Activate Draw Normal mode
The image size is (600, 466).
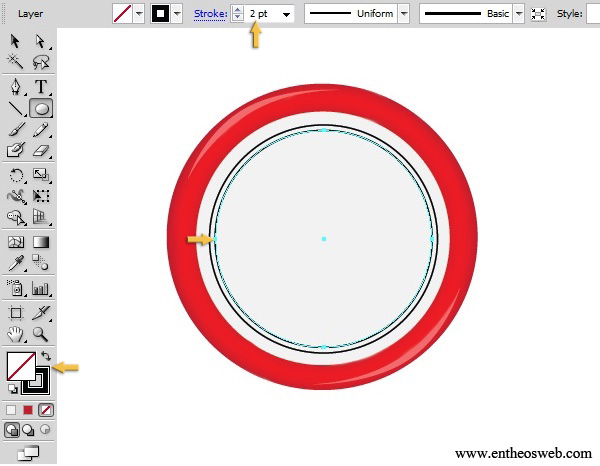tap(12, 430)
